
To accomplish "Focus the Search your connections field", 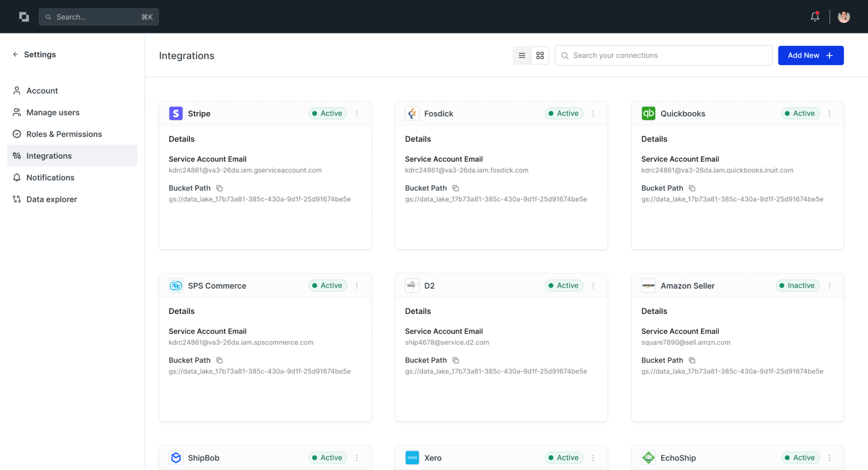I will tap(663, 56).
